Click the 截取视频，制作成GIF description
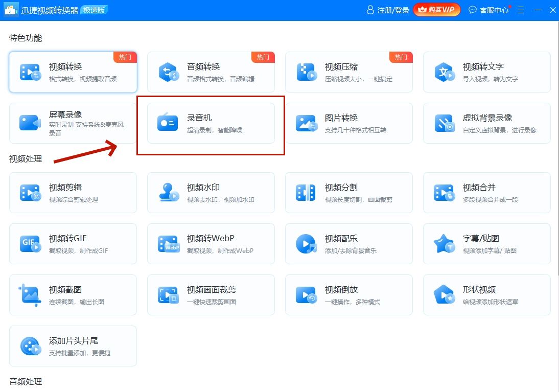 coord(78,250)
